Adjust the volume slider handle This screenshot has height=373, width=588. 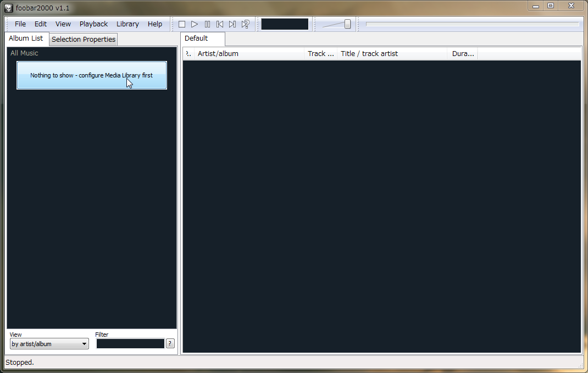tap(348, 24)
